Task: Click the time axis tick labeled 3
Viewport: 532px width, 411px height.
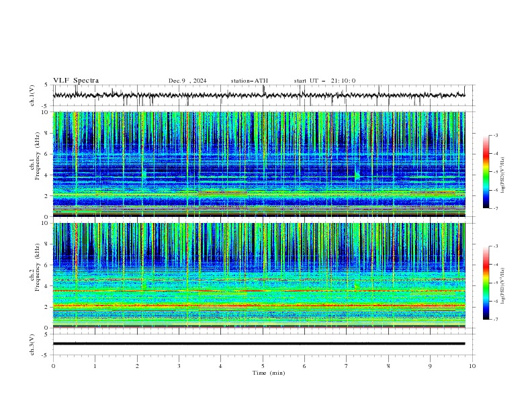Action: click(x=179, y=366)
